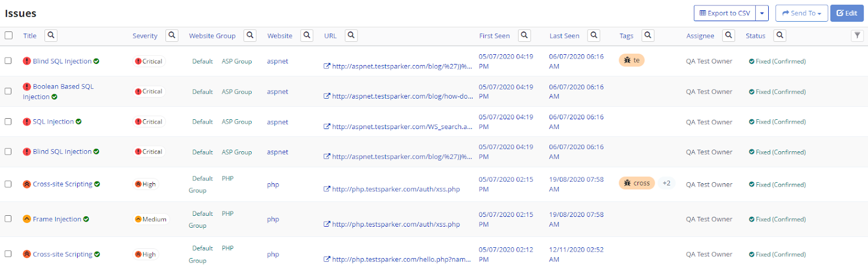Sort by First Seen column header
868x270 pixels.
(494, 36)
